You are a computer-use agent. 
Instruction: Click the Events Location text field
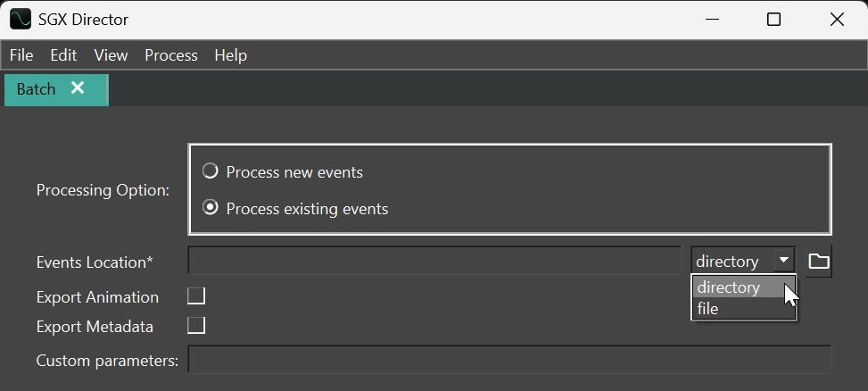pyautogui.click(x=434, y=262)
